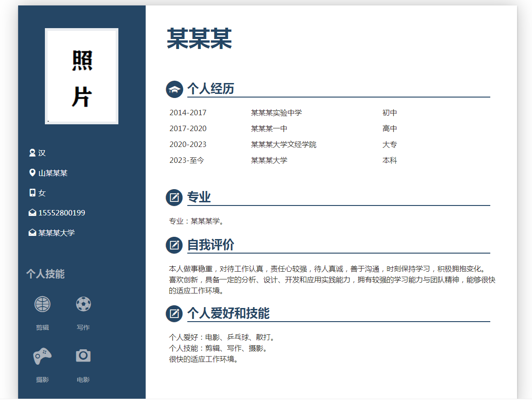Viewport: 532px width, 401px height.
Task: Click the graduation cap icon beside 个人经历
Action: pyautogui.click(x=175, y=89)
